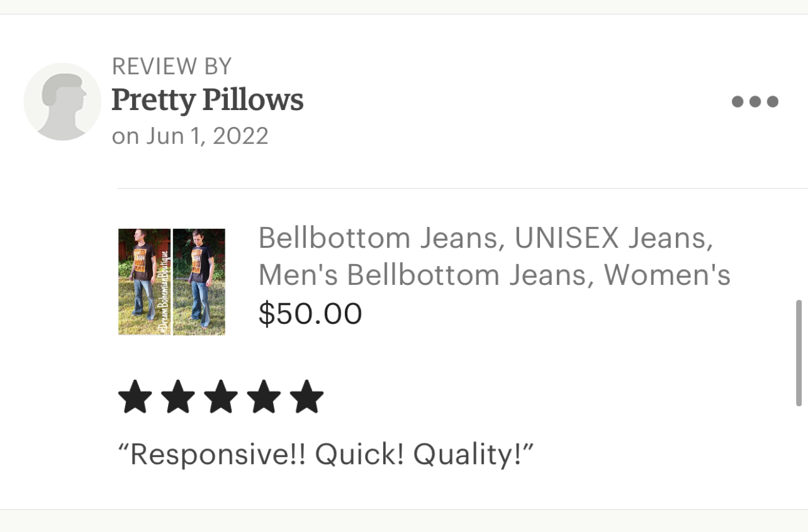The width and height of the screenshot is (808, 532).
Task: Click the vertical scrollbar thumb
Action: (x=799, y=352)
